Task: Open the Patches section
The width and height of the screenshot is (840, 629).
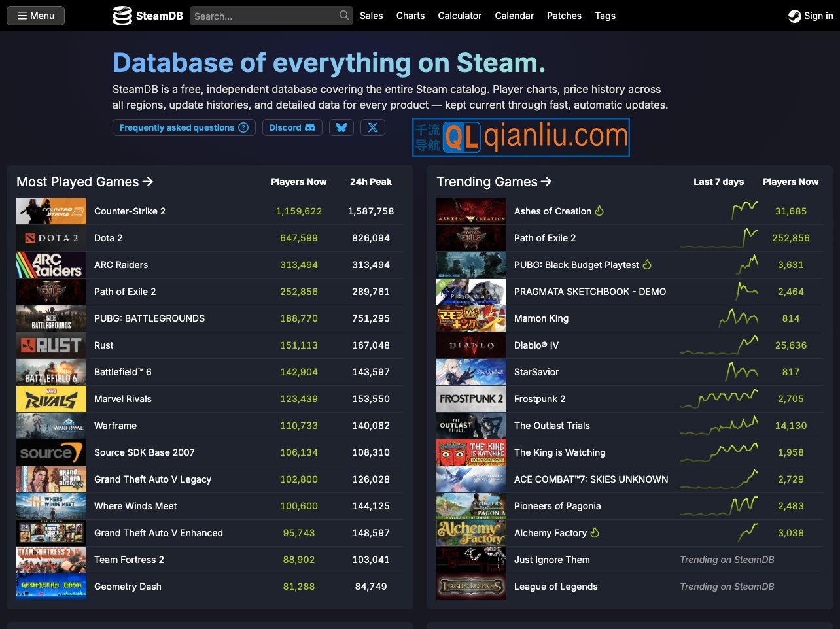Action: [x=563, y=16]
